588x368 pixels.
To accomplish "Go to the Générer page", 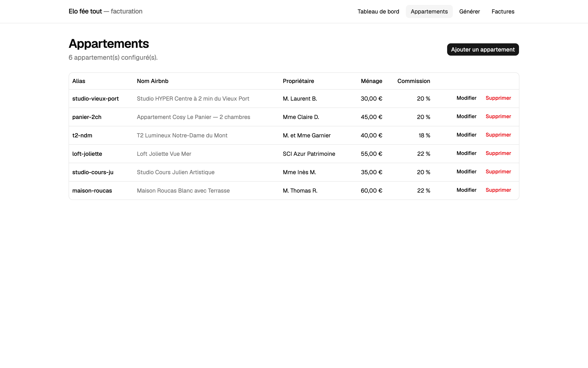I will pyautogui.click(x=469, y=11).
